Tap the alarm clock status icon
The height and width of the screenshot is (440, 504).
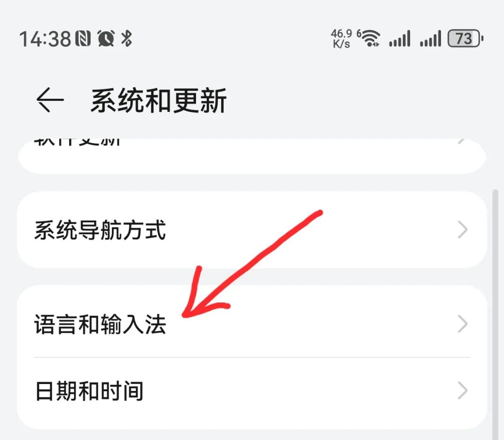point(106,39)
